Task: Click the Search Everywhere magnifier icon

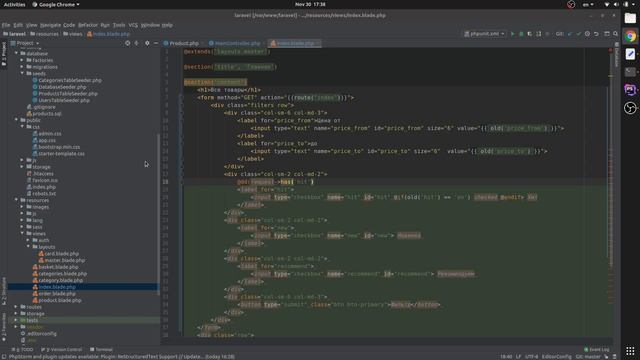Action: (616, 34)
